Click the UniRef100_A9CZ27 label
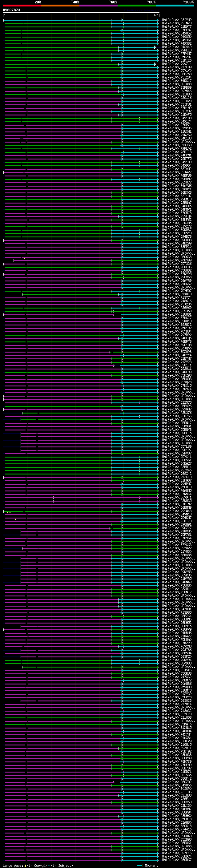 177,528
